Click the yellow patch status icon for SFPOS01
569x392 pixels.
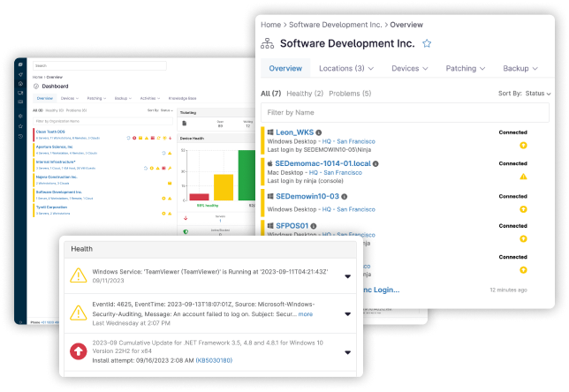click(523, 238)
